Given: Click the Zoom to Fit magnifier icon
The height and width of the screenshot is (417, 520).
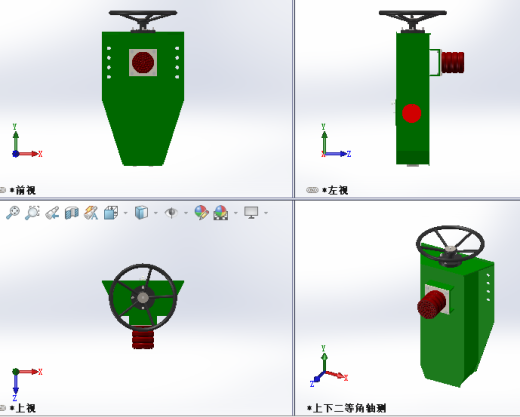Looking at the screenshot, I should tap(13, 213).
